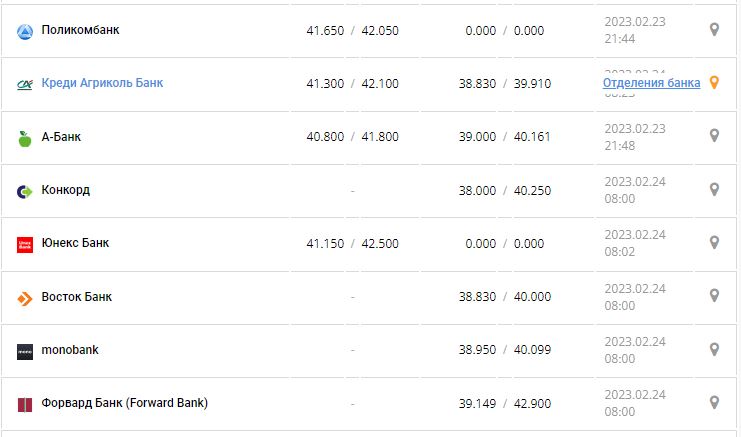Click the green apple А-Банк logo
Image resolution: width=741 pixels, height=437 pixels.
[x=25, y=138]
